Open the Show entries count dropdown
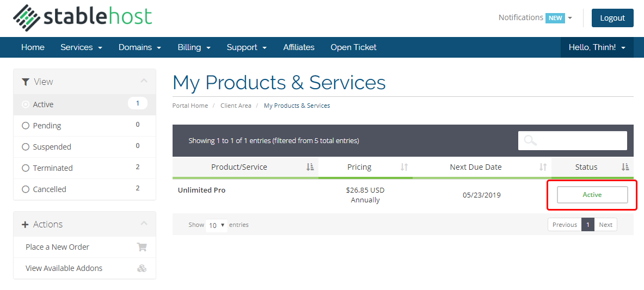The height and width of the screenshot is (290, 644). [x=217, y=225]
